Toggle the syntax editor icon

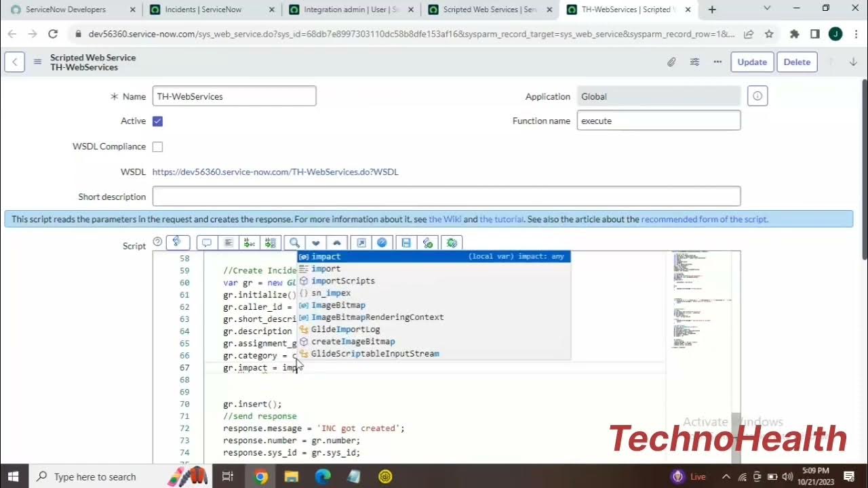[177, 242]
